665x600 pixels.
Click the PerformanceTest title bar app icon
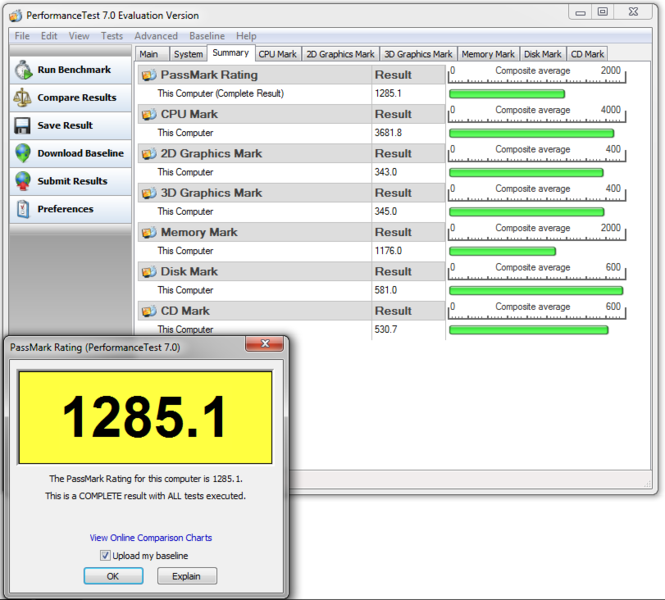(16, 16)
